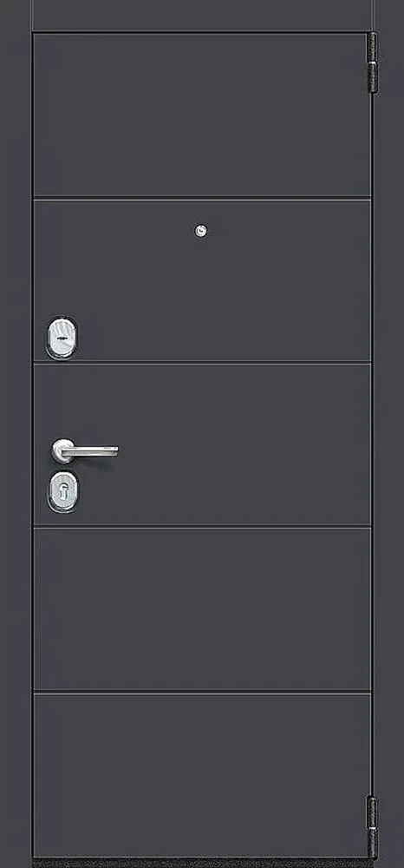Viewport: 404px width, 868px height.
Task: Click the door peephole viewer
Action: 201,231
